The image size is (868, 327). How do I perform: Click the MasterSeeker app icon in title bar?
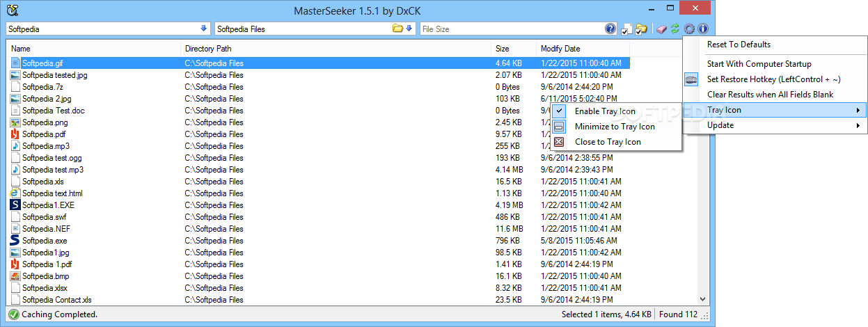tap(12, 9)
